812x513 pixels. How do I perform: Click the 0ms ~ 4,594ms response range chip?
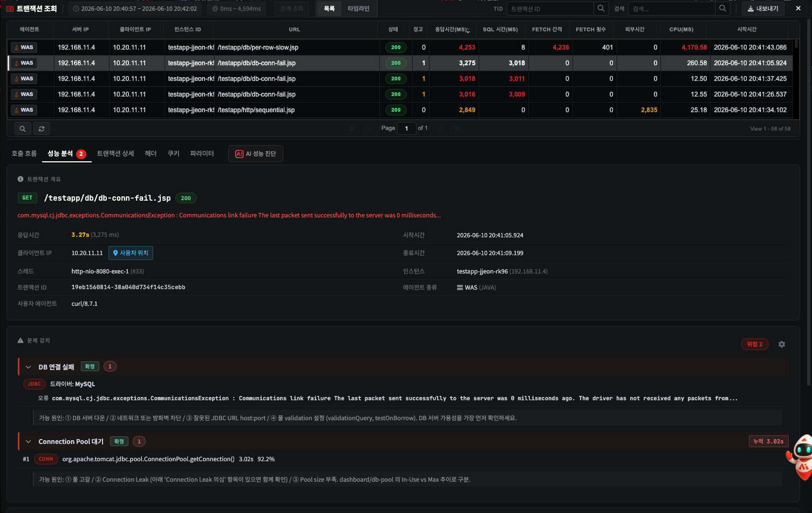236,9
